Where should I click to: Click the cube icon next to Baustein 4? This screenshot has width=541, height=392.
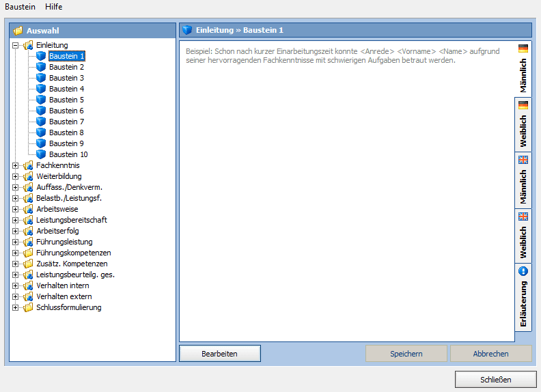coord(41,89)
